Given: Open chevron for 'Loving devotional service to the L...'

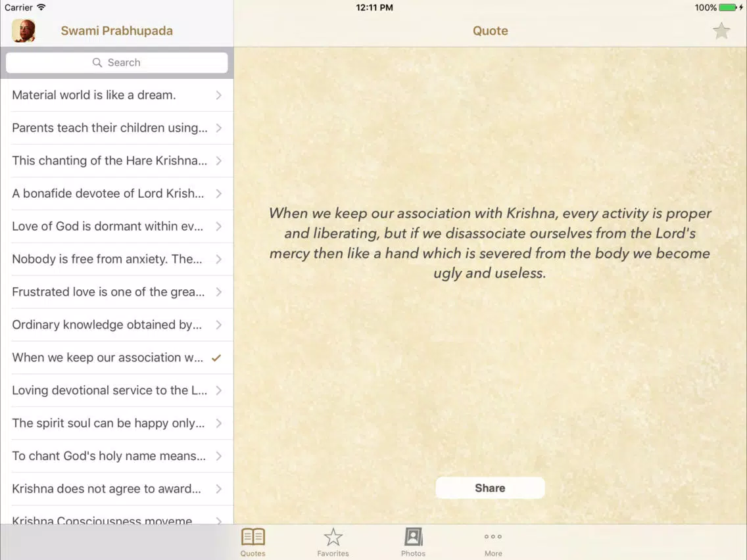Looking at the screenshot, I should tap(219, 390).
